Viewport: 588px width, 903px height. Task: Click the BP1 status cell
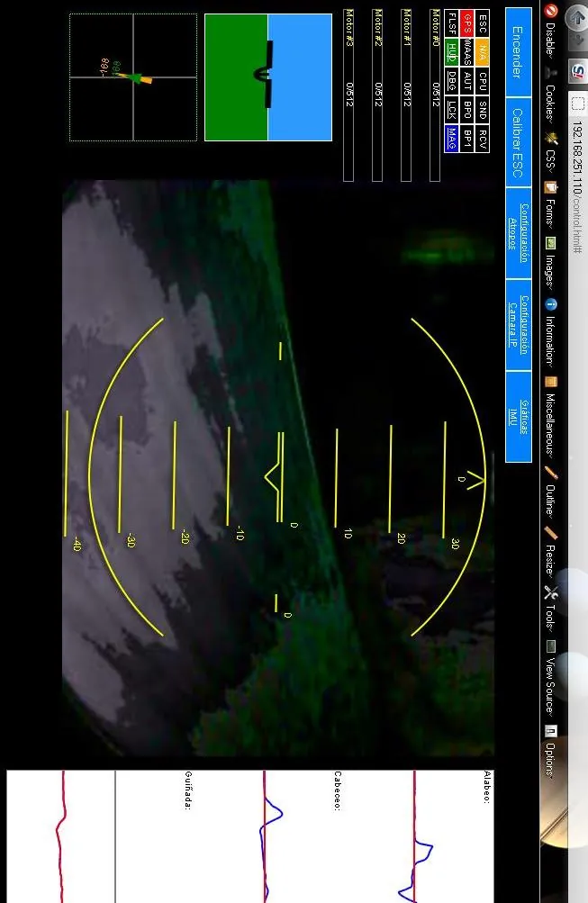pos(467,139)
